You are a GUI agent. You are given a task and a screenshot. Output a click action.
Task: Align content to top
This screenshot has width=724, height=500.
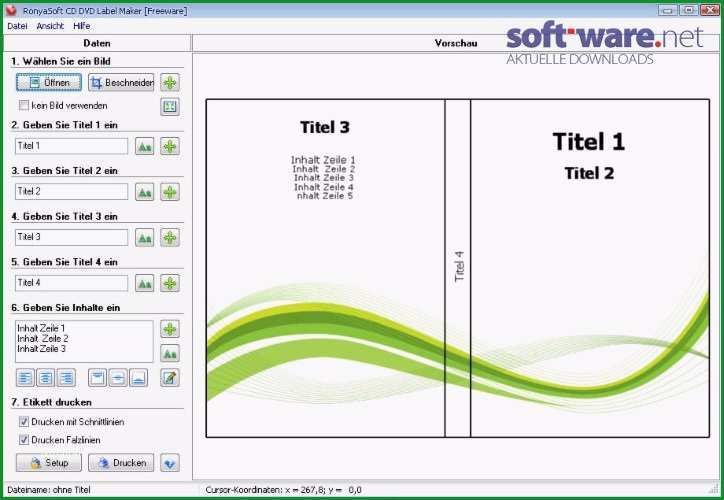97,378
